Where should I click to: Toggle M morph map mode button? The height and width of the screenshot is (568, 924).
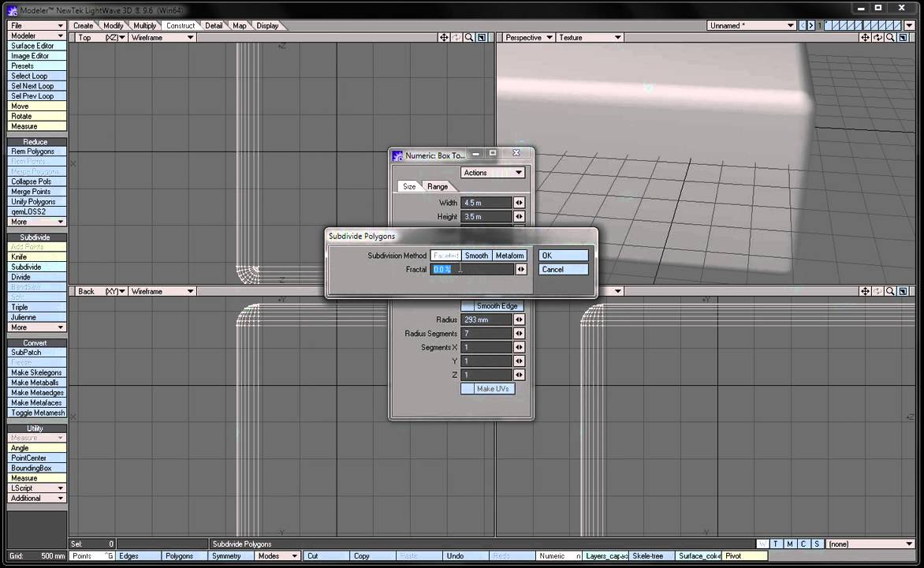790,544
